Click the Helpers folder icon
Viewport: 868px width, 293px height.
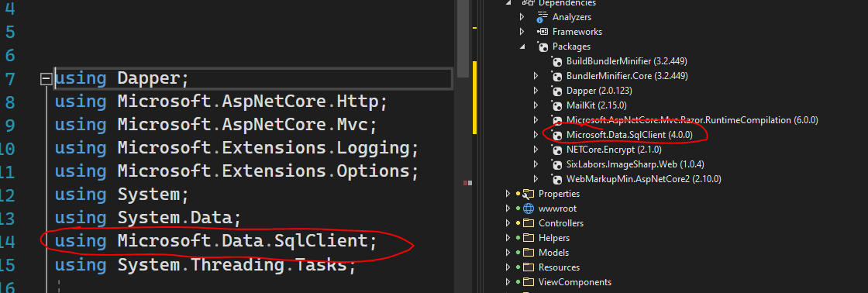529,238
